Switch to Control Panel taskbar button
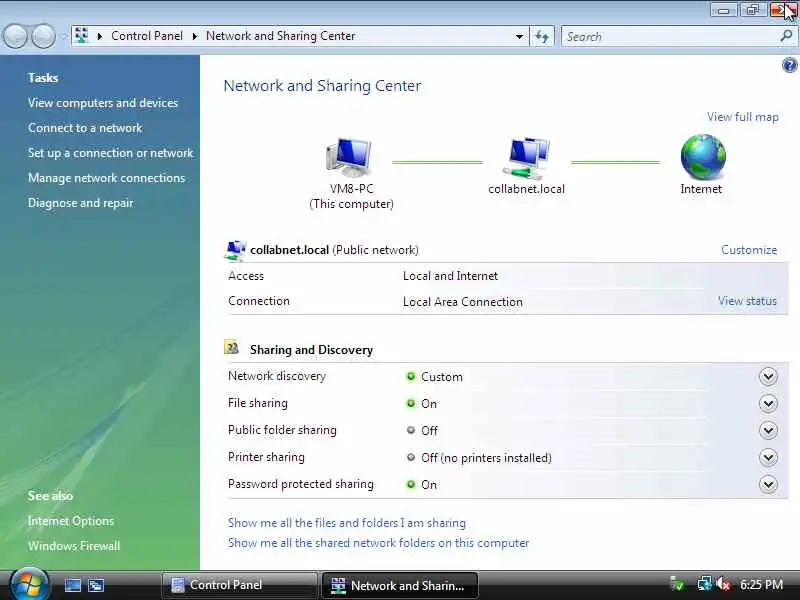This screenshot has height=600, width=800. [x=239, y=585]
